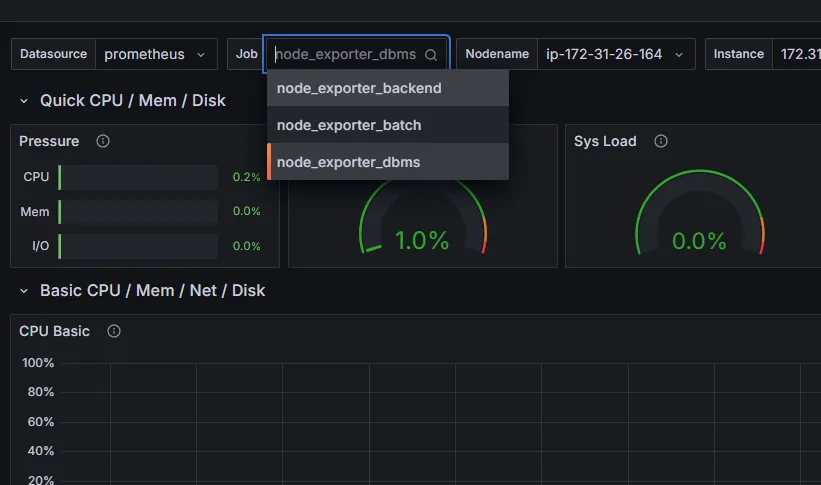Open the Nodename ip-172-31-26-164 dropdown
This screenshot has width=821, height=485.
coord(616,54)
